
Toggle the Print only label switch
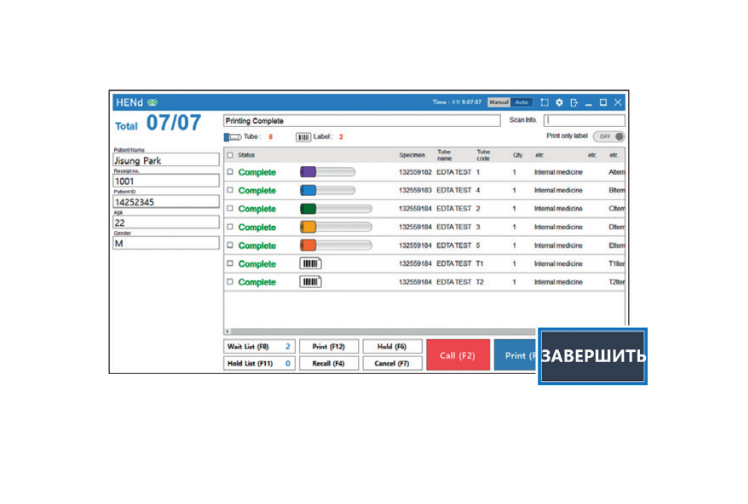[609, 136]
